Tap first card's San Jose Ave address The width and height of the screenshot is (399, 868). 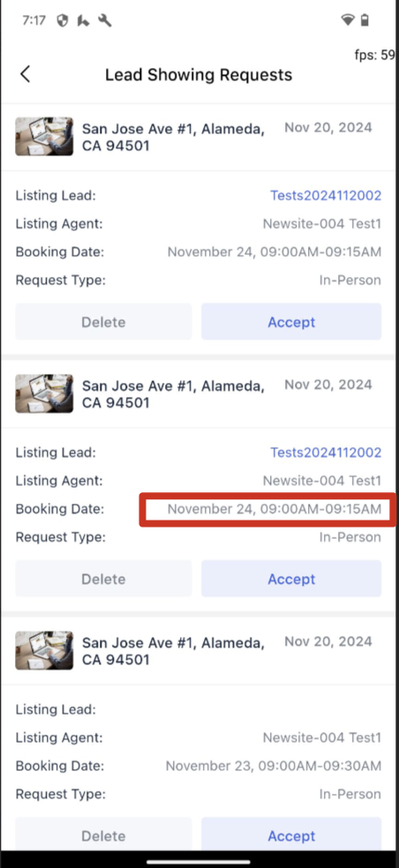(173, 138)
